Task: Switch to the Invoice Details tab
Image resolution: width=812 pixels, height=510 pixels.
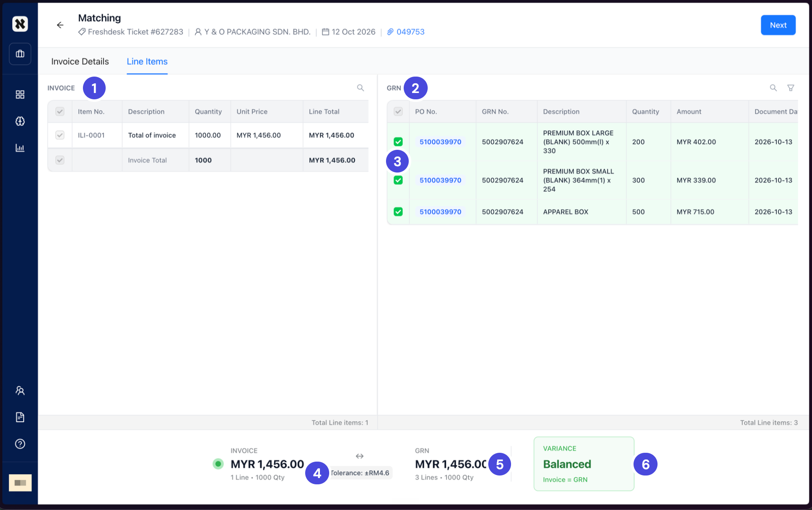Action: [x=80, y=61]
